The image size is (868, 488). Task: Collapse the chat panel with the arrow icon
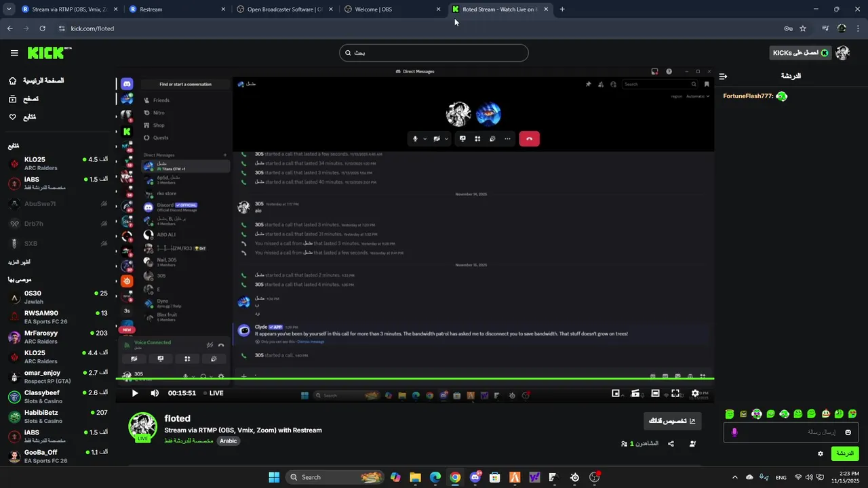coord(723,77)
